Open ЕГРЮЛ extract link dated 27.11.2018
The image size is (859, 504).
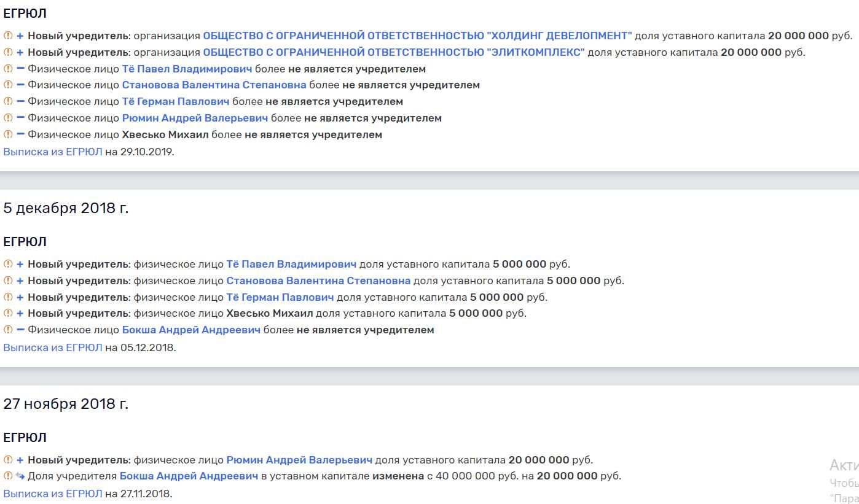tap(53, 494)
